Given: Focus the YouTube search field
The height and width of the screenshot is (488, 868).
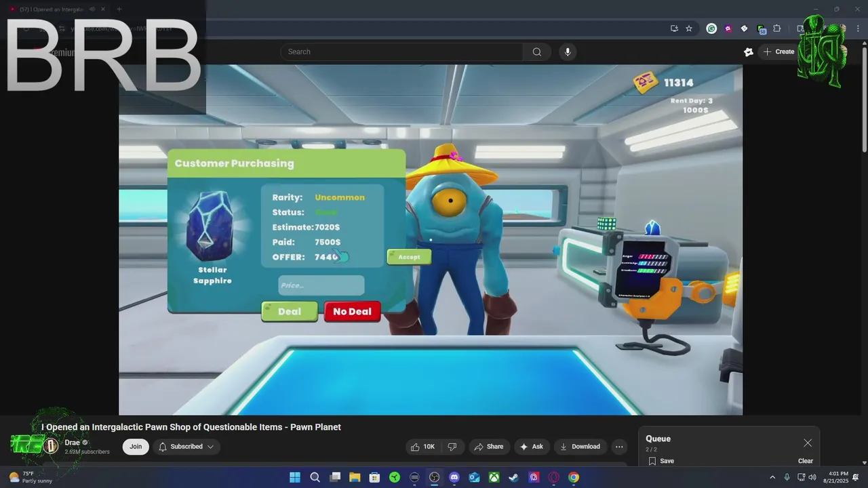Looking at the screenshot, I should pos(401,52).
